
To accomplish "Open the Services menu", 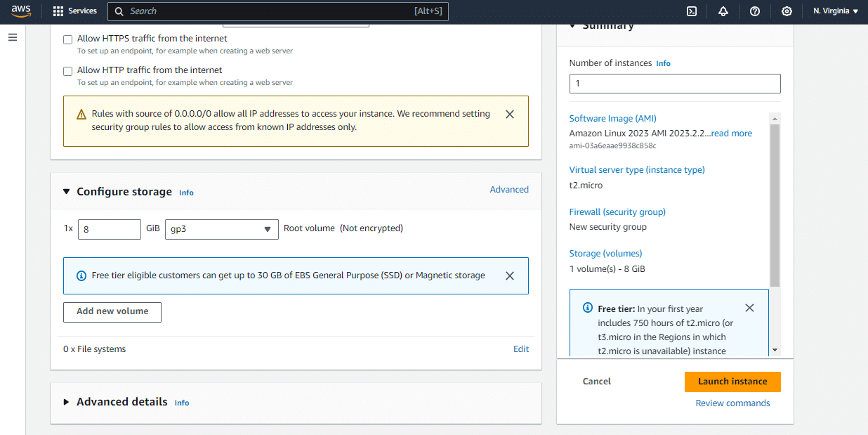I will (74, 11).
